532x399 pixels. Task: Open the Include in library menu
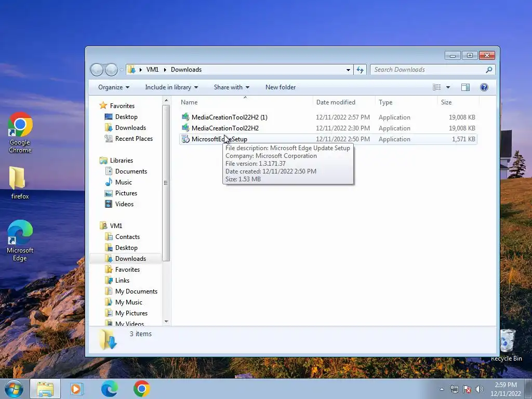(x=171, y=87)
